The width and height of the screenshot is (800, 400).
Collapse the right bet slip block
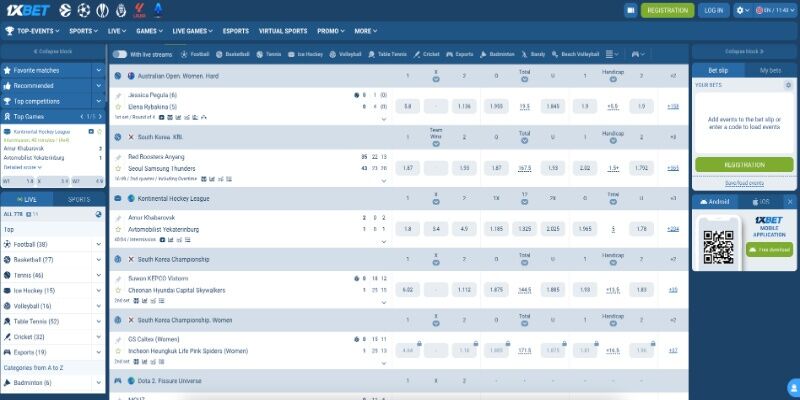pos(744,52)
